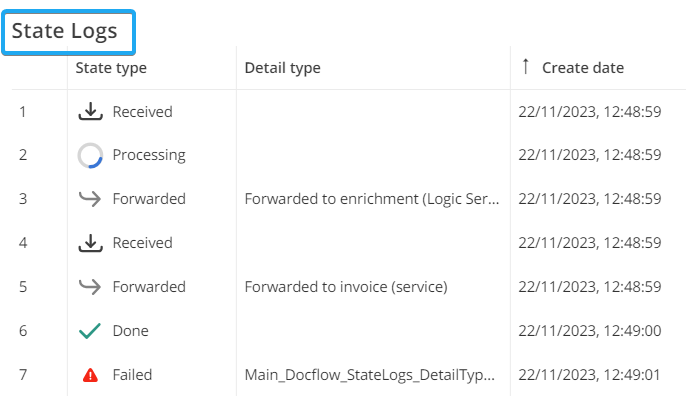Click the green Done checkmark icon
This screenshot has height=396, width=686.
(x=90, y=331)
